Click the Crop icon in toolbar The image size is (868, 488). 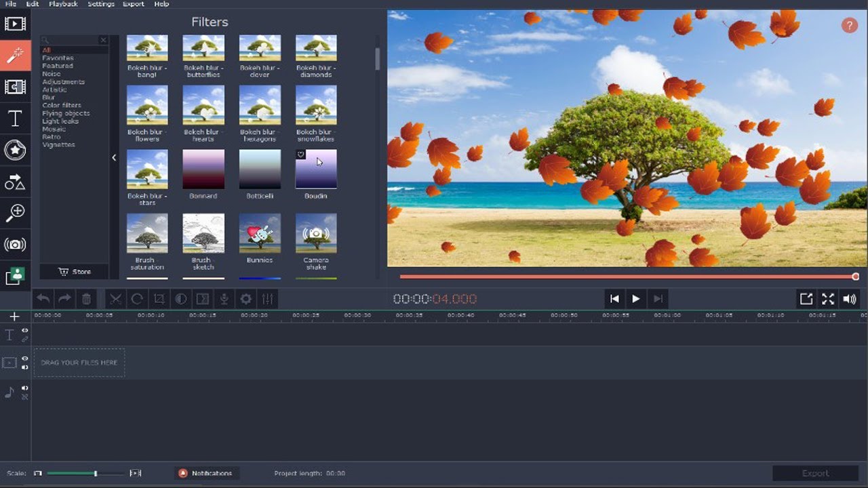[x=159, y=299]
